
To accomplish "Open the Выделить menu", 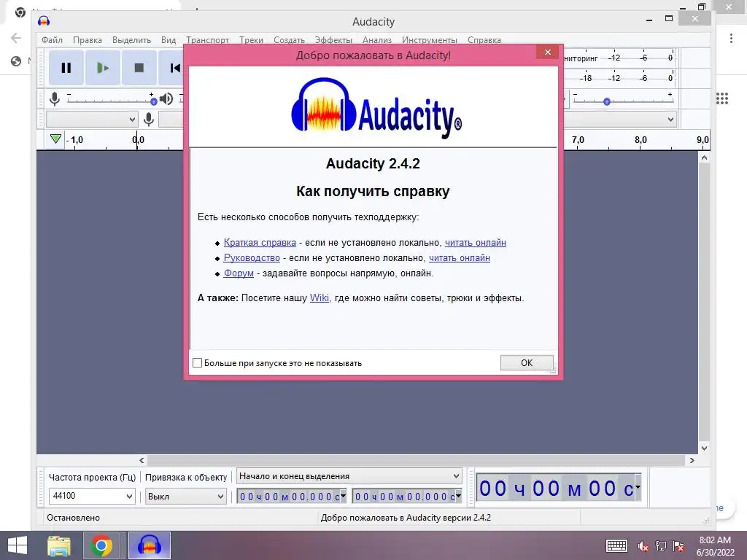I will (x=131, y=40).
